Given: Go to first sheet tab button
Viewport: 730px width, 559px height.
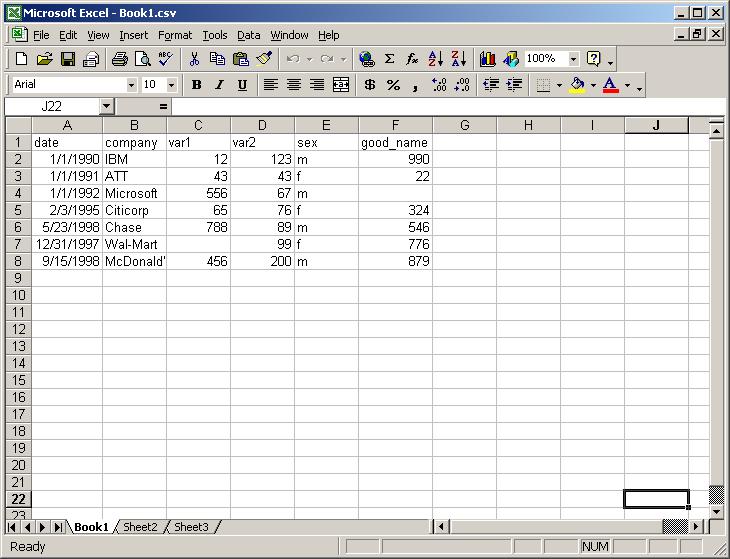Looking at the screenshot, I should (x=12, y=527).
